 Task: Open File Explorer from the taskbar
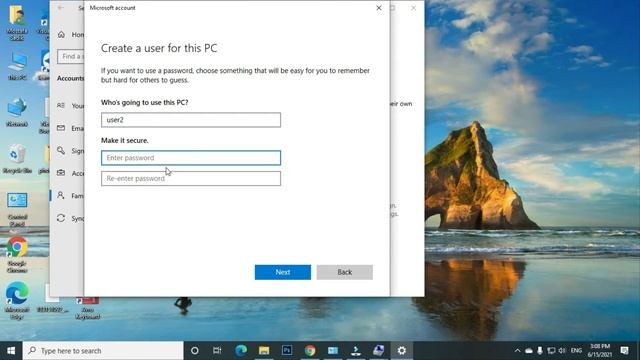tap(264, 351)
